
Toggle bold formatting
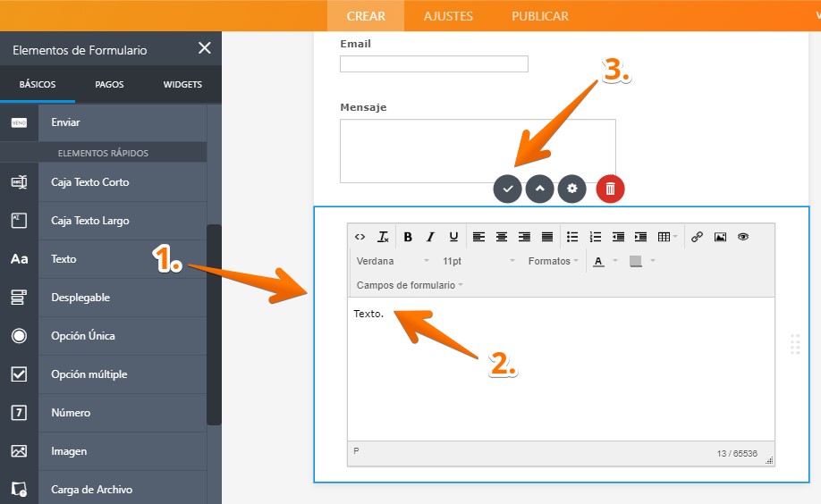[x=408, y=237]
